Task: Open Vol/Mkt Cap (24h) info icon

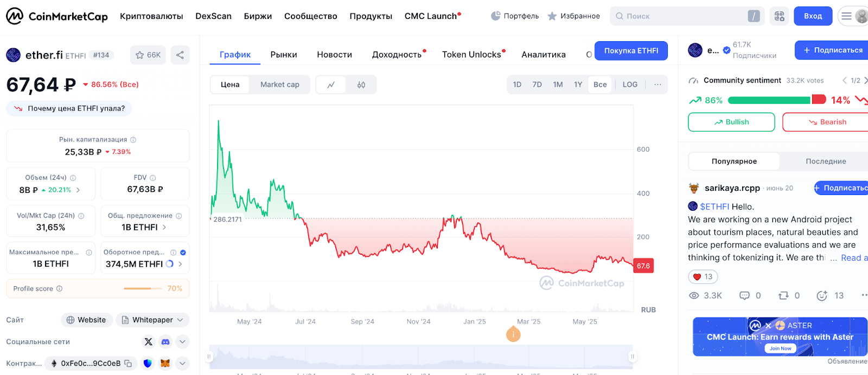Action: 81,216
